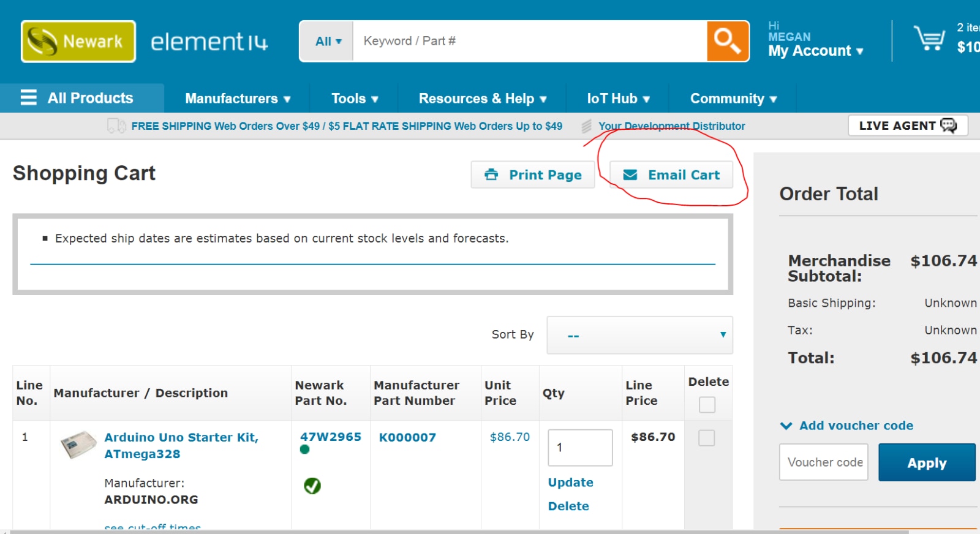
Task: Click the Email Cart button
Action: [671, 175]
